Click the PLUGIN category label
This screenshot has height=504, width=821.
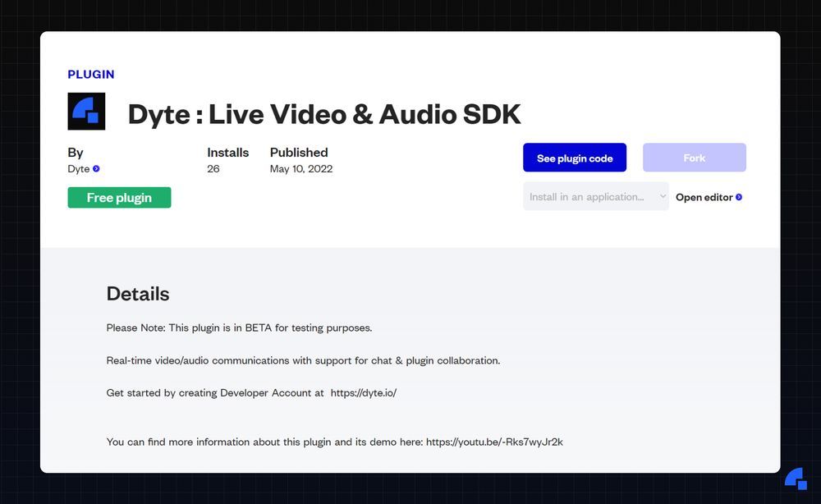pyautogui.click(x=91, y=75)
